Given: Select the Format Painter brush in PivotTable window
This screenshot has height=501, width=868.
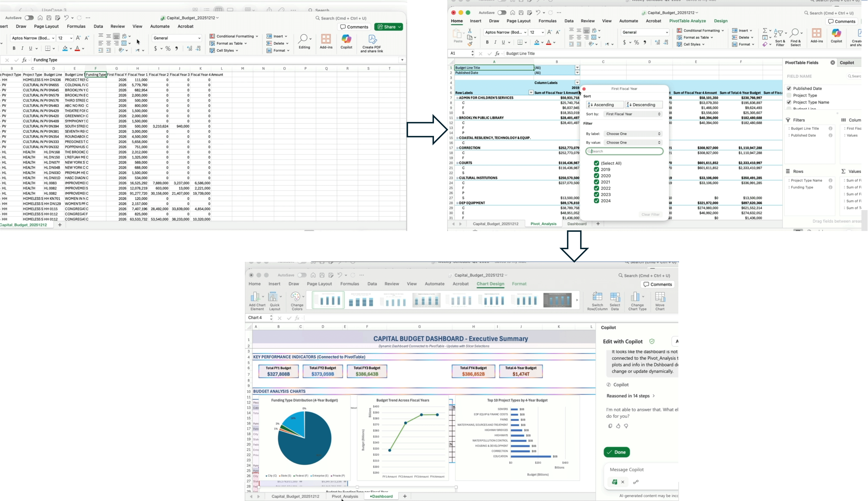Looking at the screenshot, I should coord(470,44).
